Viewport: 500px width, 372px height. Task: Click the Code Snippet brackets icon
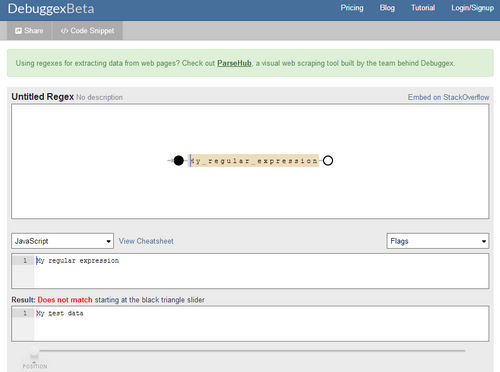click(64, 31)
